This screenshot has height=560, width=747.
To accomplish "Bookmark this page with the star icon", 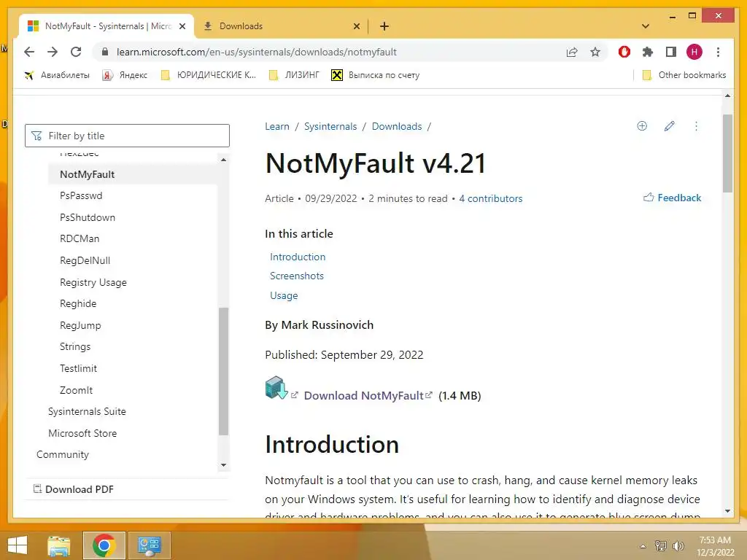I will 595,52.
